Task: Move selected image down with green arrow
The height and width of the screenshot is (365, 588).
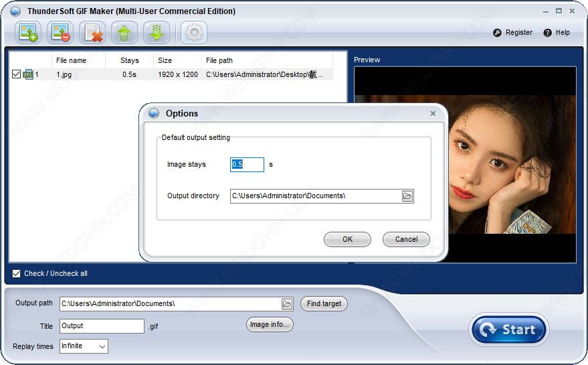Action: pos(157,33)
